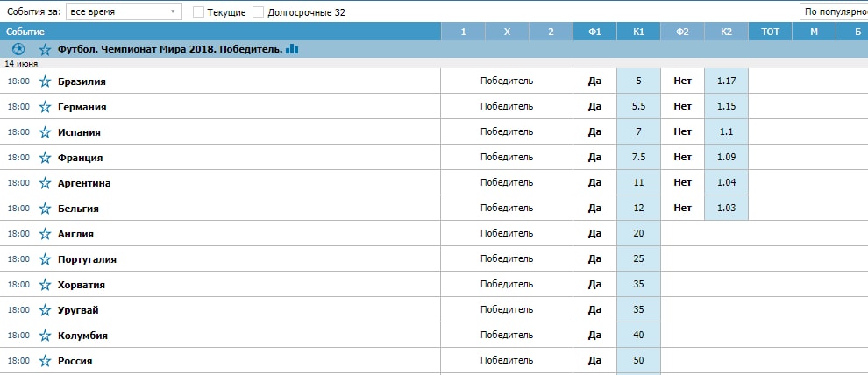This screenshot has height=375, width=868.
Task: Click the ТОТ column header
Action: point(770,32)
